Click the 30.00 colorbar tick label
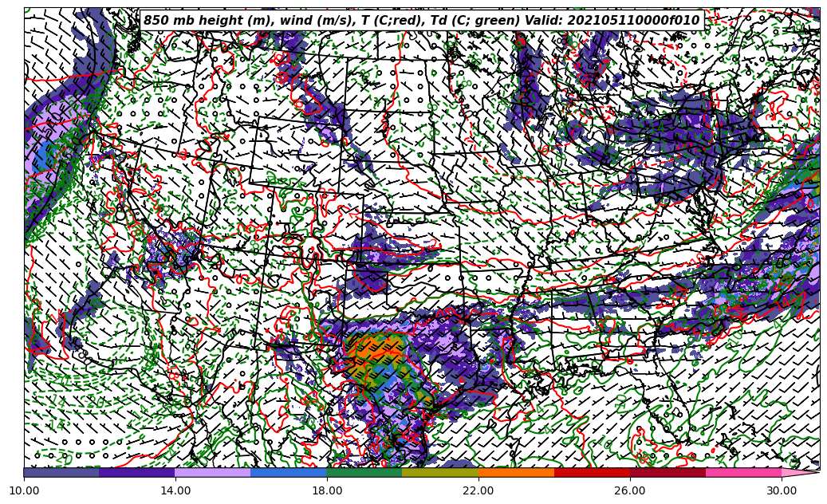827x504 pixels. 782,491
